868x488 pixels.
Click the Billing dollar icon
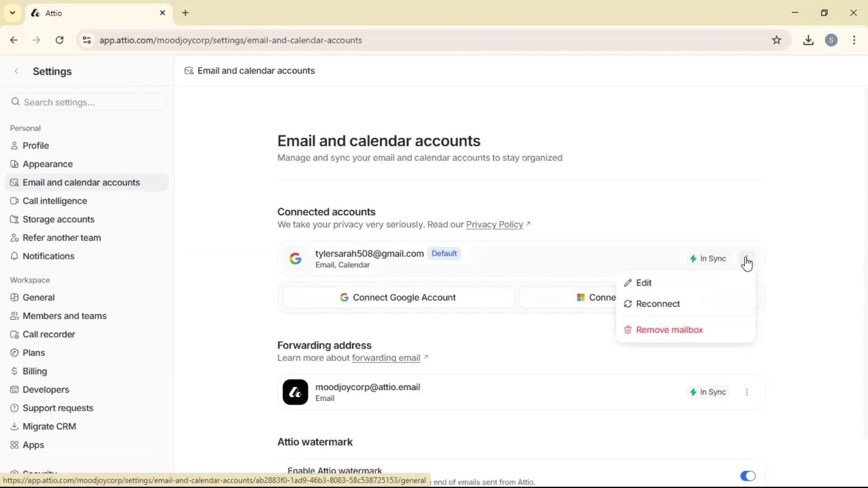coord(14,371)
